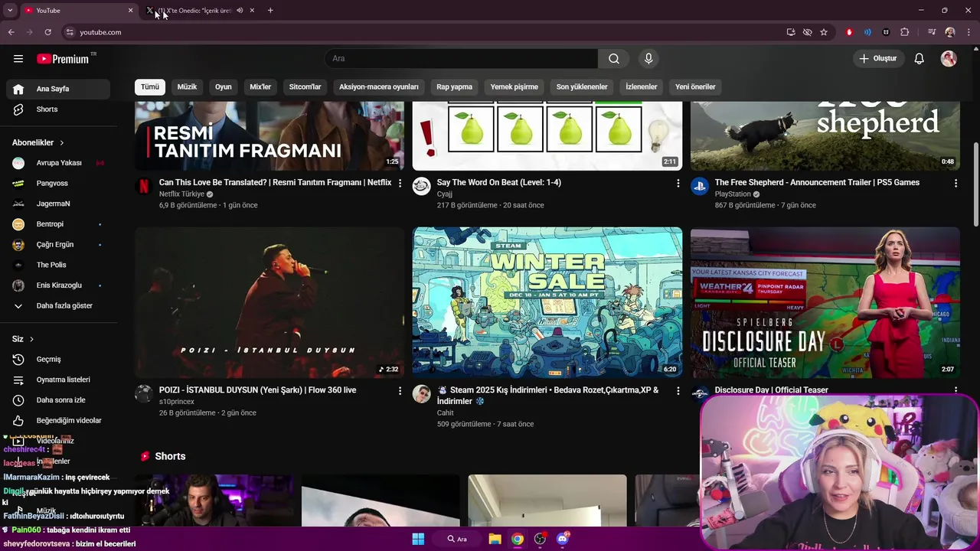This screenshot has width=980, height=551.
Task: Select the İzlenenler filter chip
Action: [642, 86]
